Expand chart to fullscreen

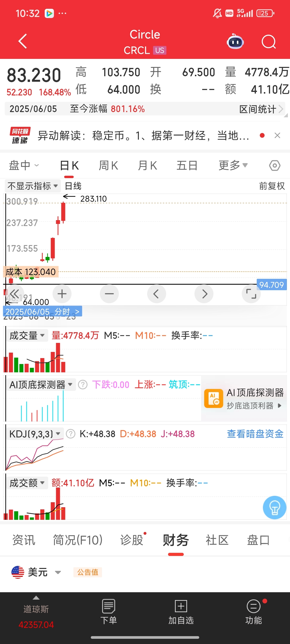point(251,294)
